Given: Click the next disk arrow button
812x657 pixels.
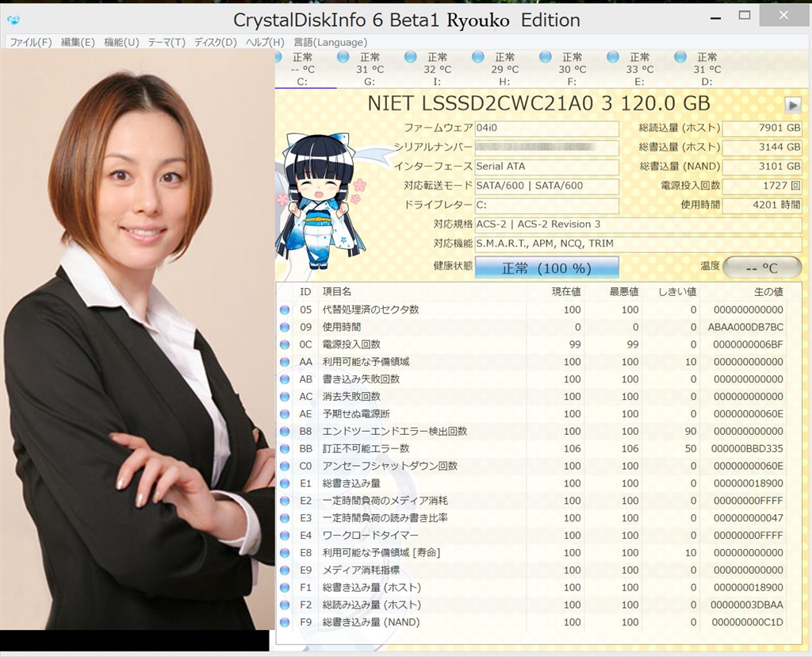Looking at the screenshot, I should point(792,106).
